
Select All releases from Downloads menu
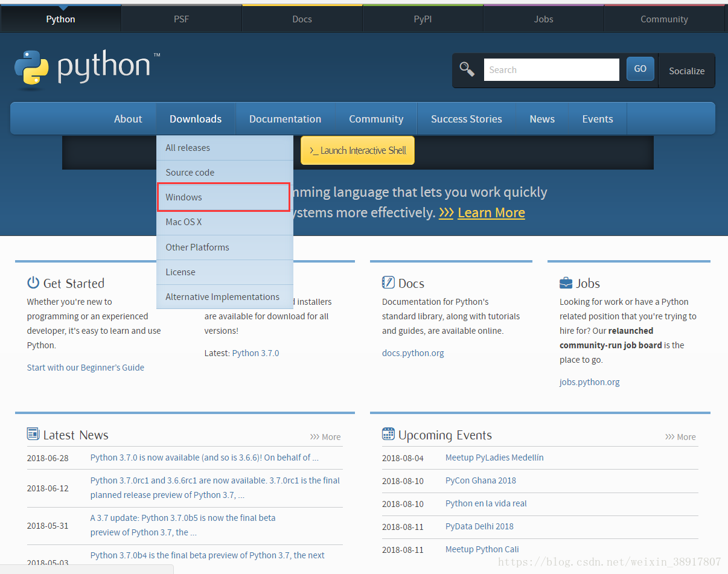click(x=225, y=148)
